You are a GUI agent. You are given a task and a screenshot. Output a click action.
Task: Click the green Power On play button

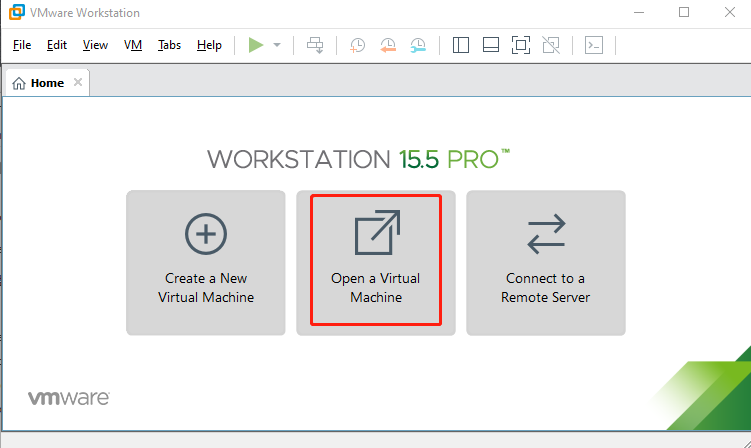[x=256, y=45]
